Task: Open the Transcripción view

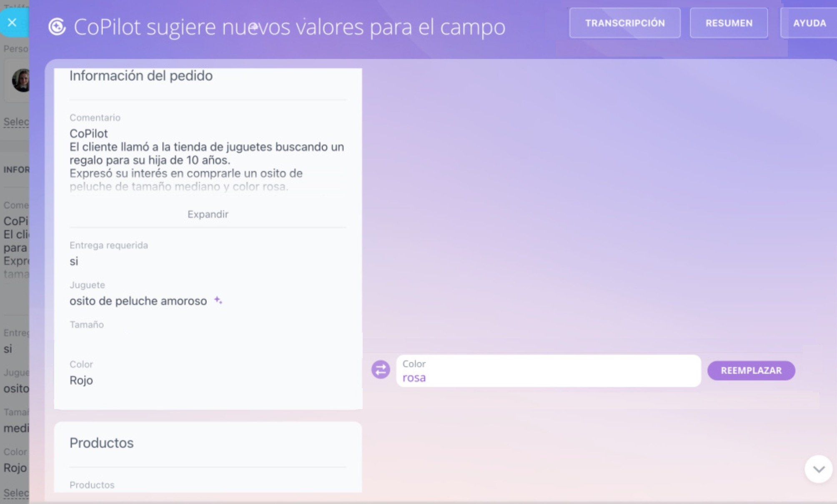Action: pos(624,23)
